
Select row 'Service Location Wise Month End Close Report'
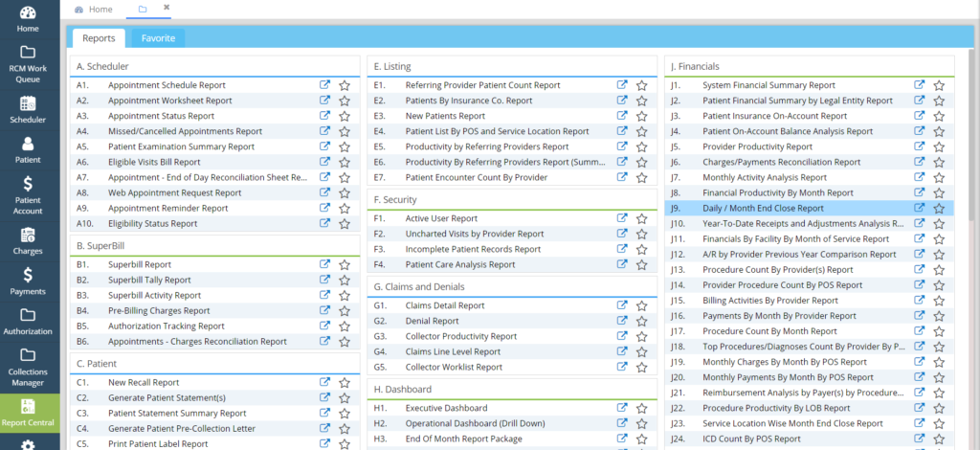click(x=810, y=423)
